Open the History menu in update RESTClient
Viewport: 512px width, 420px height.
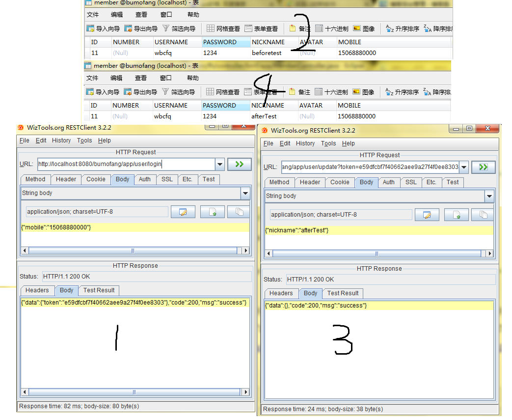click(x=305, y=143)
